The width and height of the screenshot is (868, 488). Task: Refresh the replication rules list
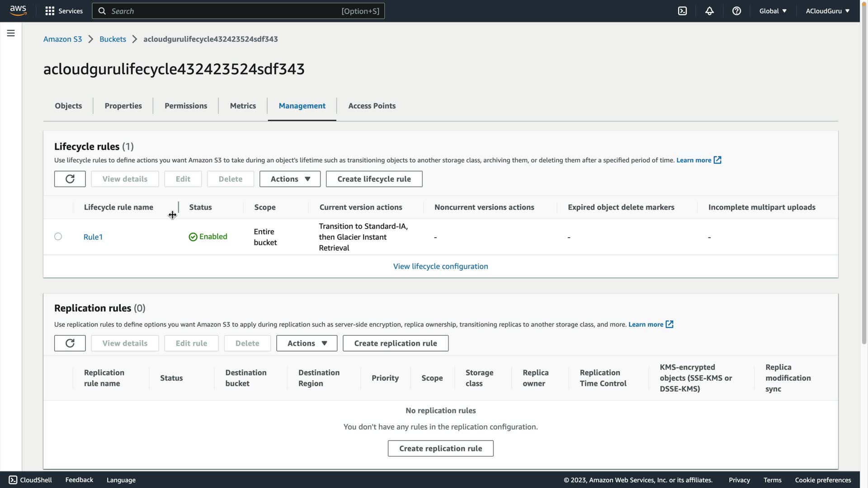click(x=70, y=343)
